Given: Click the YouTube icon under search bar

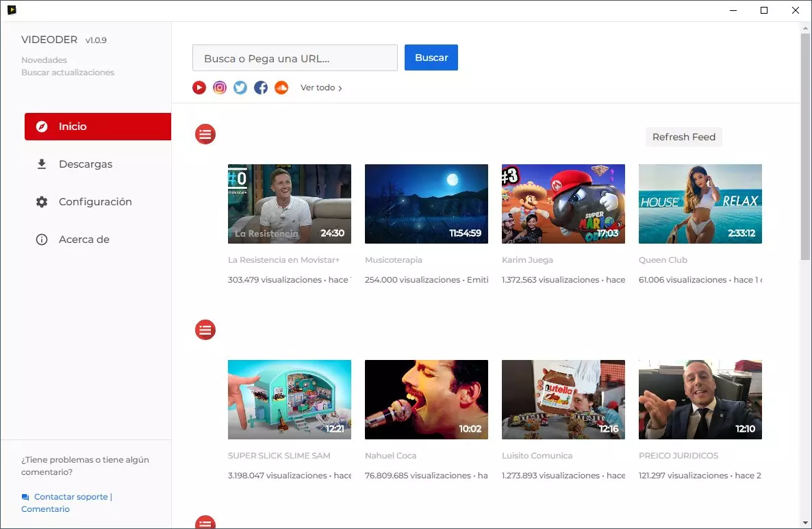Looking at the screenshot, I should click(199, 88).
